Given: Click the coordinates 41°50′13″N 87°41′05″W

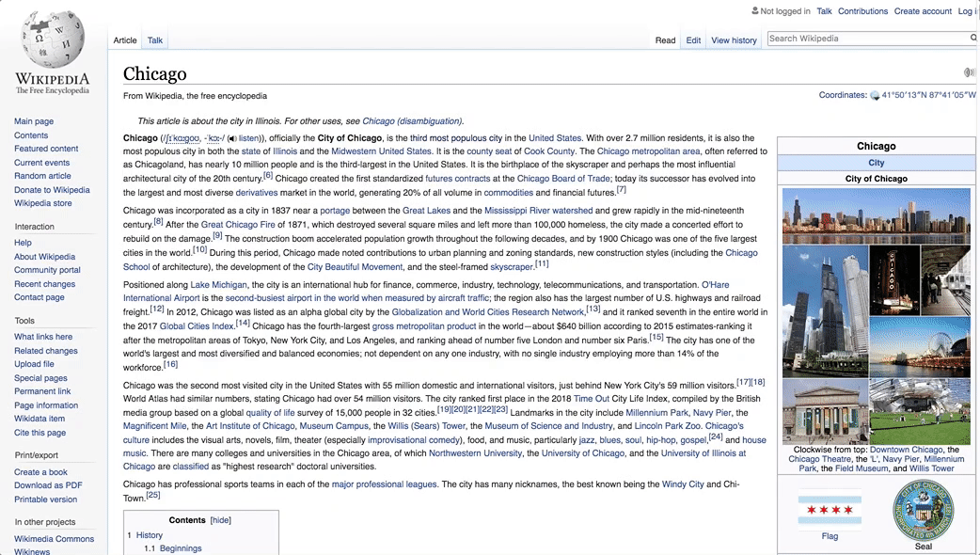Looking at the screenshot, I should click(x=929, y=95).
